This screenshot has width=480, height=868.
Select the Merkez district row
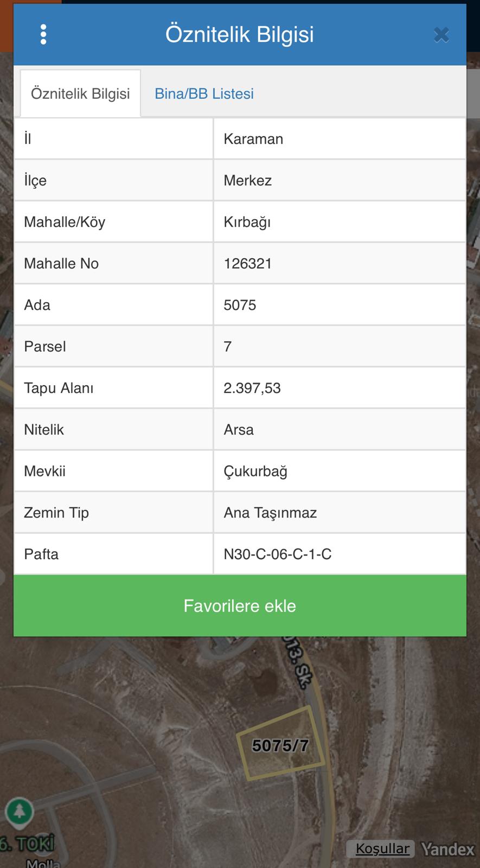point(247,180)
